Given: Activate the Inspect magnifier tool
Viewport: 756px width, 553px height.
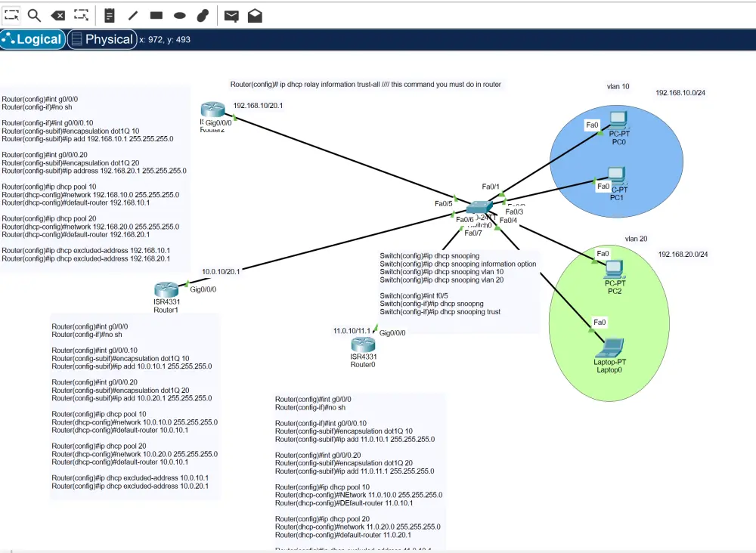Looking at the screenshot, I should pos(34,15).
